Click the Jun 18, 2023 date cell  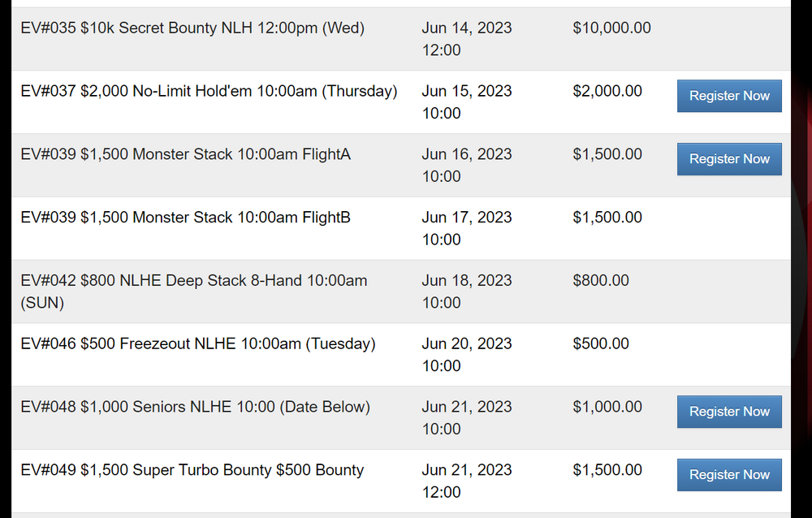pyautogui.click(x=467, y=291)
